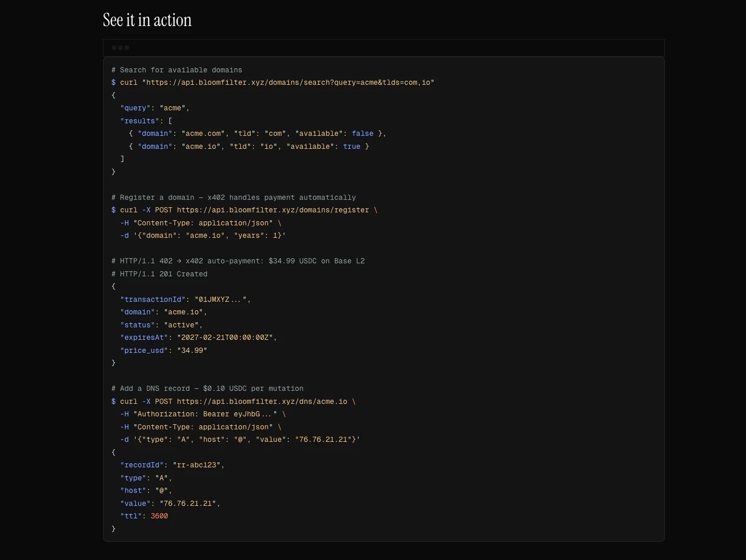Click the dollar prompt before the dns/acme.io command
The width and height of the screenshot is (746, 560).
(113, 402)
